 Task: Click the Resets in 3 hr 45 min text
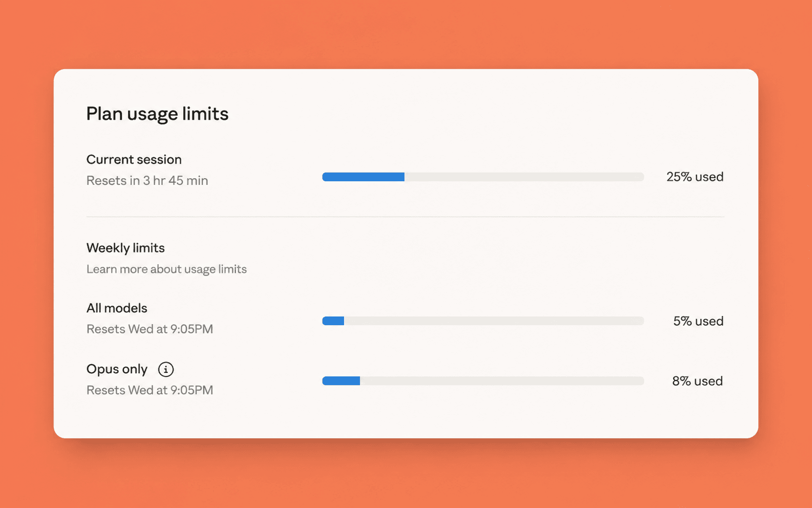pos(147,181)
